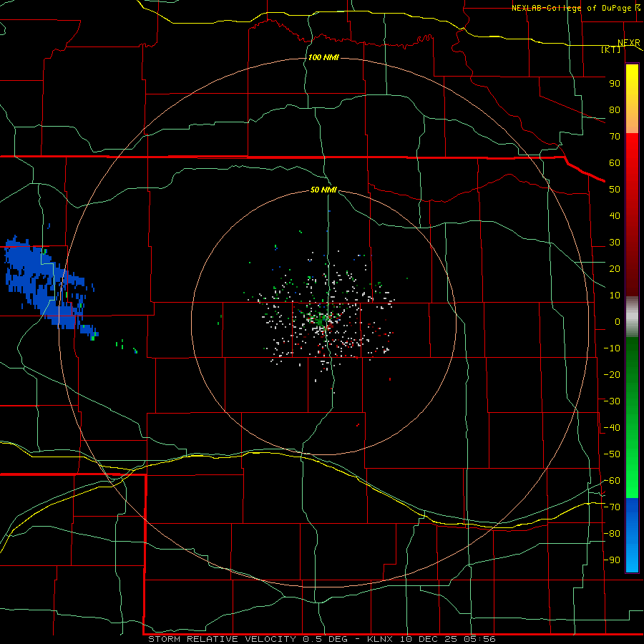Click the 0 knot scale label
This screenshot has width=644, height=644.
pyautogui.click(x=618, y=322)
